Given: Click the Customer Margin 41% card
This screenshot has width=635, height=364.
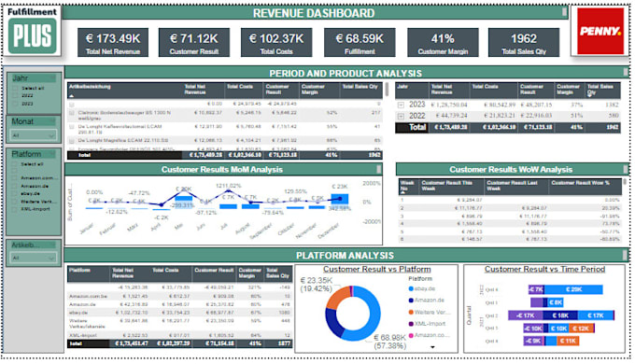Looking at the screenshot, I should coord(443,42).
